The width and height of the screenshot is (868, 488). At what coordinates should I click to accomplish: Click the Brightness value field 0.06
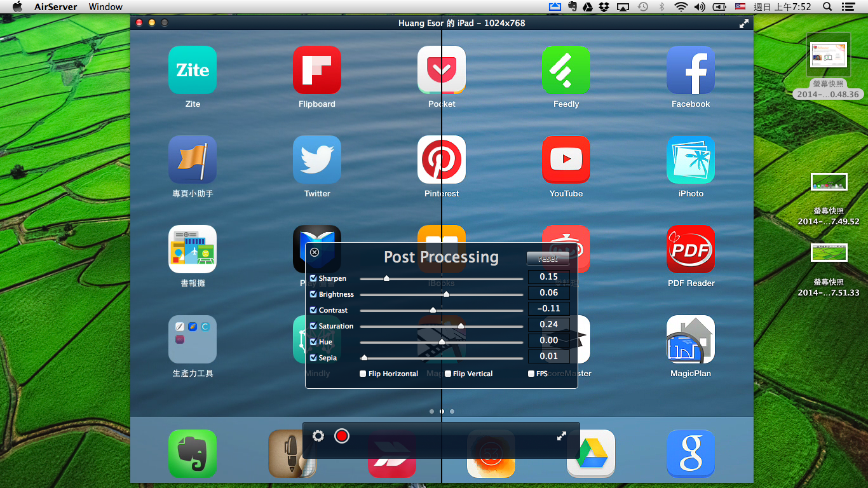(549, 293)
